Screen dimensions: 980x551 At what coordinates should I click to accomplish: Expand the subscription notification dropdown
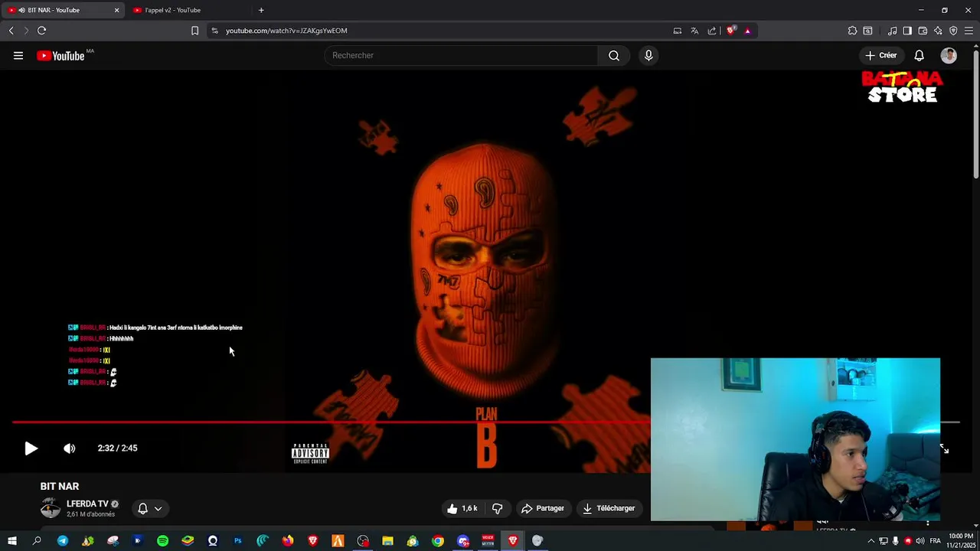coord(150,508)
